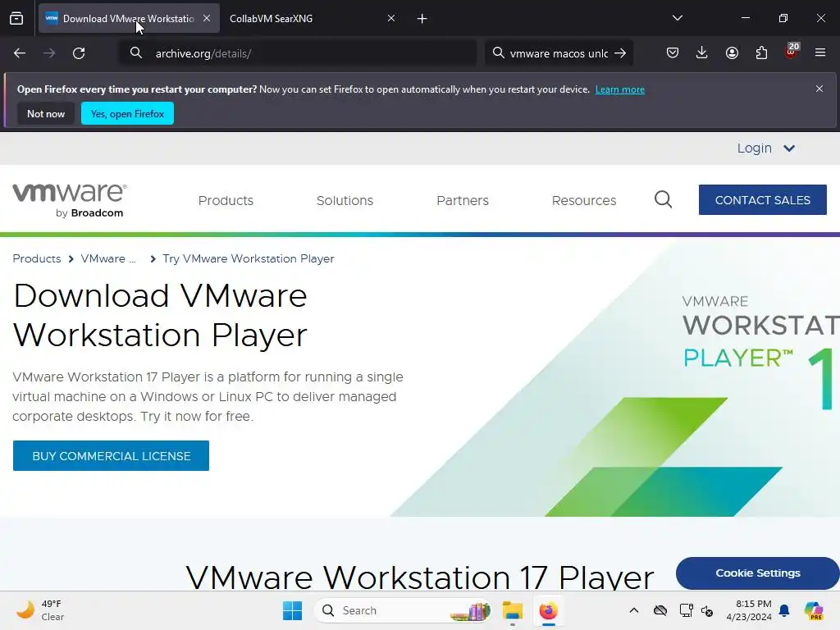Viewport: 840px width, 630px height.
Task: Click the CONTACT SALES button
Action: coord(762,200)
